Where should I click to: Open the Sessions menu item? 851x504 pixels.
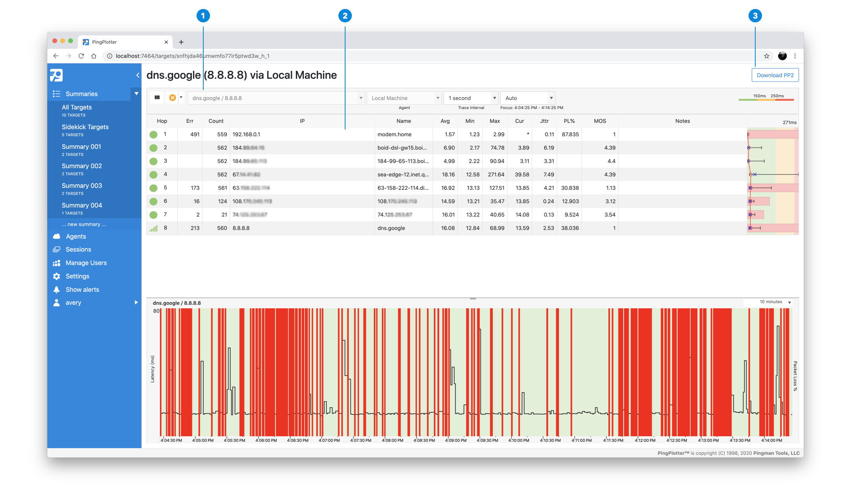(x=78, y=250)
